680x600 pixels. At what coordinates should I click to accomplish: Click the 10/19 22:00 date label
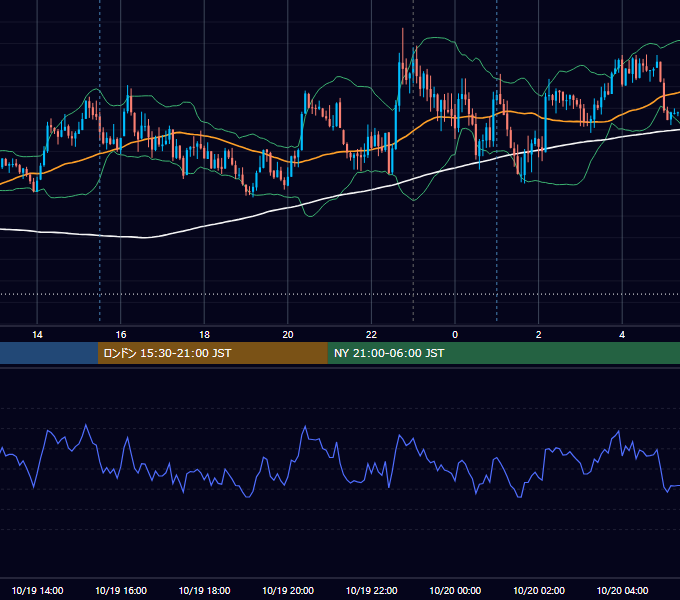[371, 590]
